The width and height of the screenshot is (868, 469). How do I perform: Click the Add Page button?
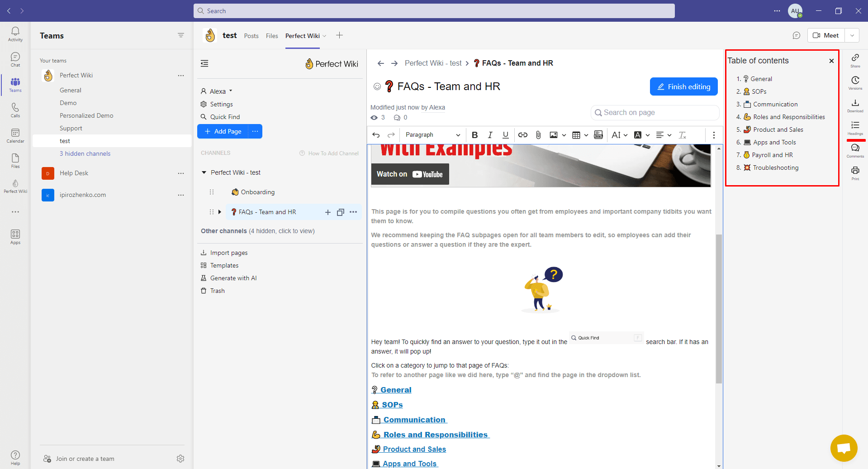pos(223,131)
